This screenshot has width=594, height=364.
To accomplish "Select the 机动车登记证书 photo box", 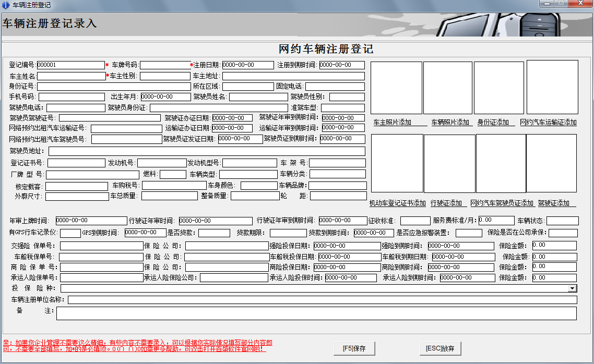I will pyautogui.click(x=397, y=163).
